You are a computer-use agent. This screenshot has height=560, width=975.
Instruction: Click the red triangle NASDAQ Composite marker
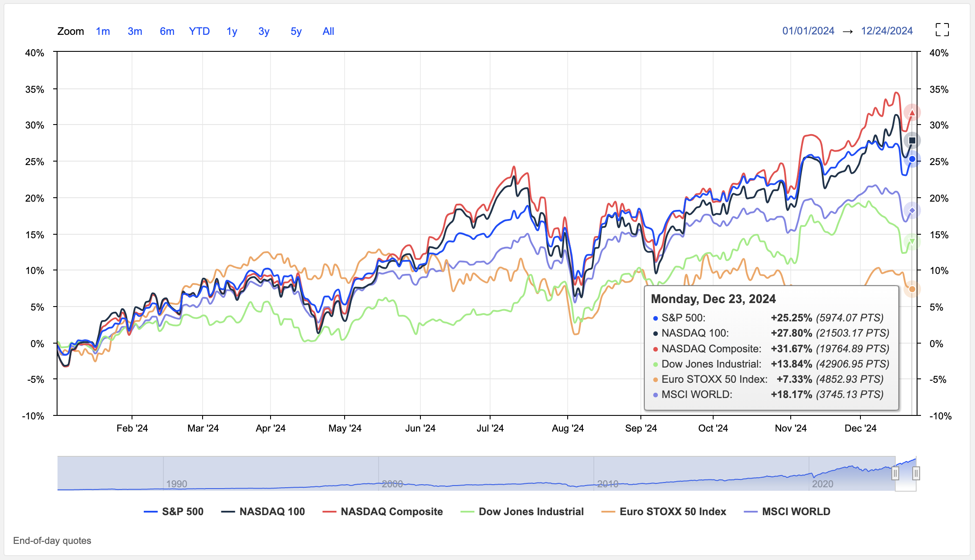pos(912,113)
